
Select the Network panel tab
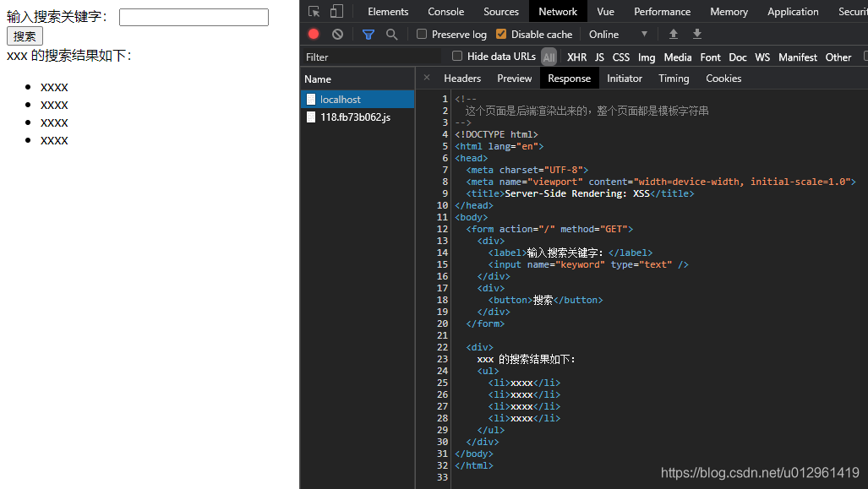pos(558,12)
